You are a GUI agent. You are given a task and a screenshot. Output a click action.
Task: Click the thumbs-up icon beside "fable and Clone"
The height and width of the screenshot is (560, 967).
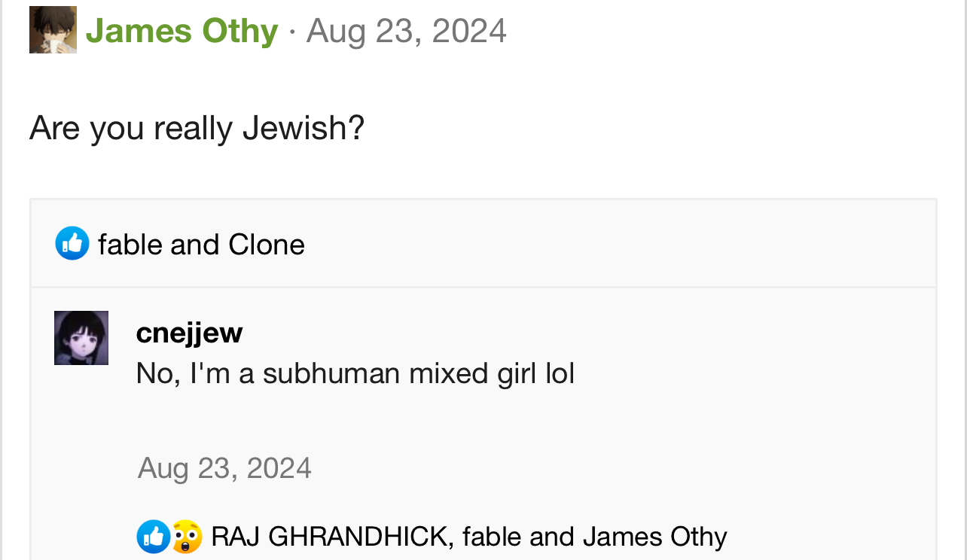(x=72, y=244)
